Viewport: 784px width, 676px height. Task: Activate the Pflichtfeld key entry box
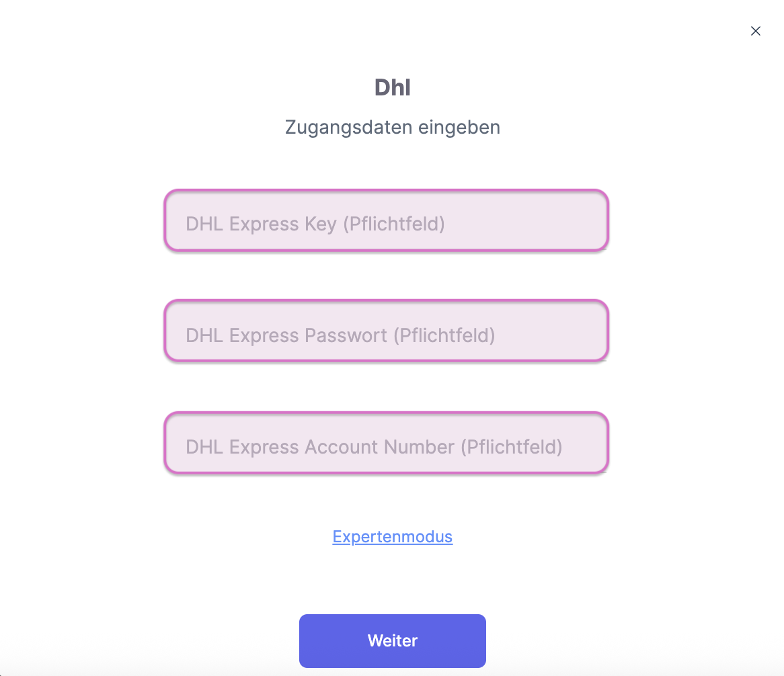[386, 220]
